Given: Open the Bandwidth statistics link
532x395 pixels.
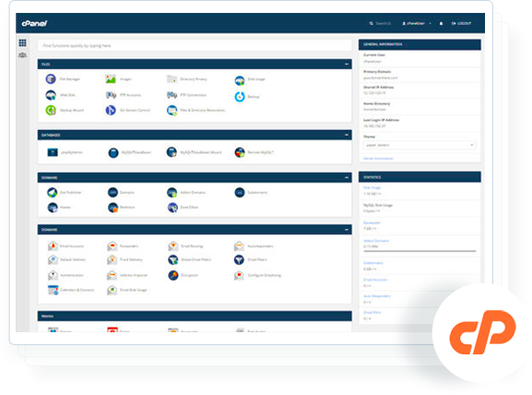Looking at the screenshot, I should pos(372,222).
